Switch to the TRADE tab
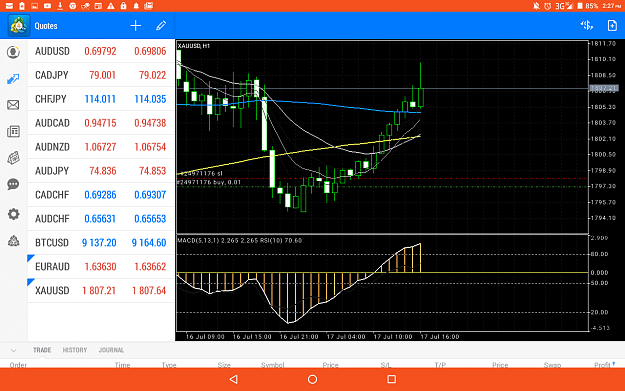The height and width of the screenshot is (391, 625). click(x=42, y=350)
